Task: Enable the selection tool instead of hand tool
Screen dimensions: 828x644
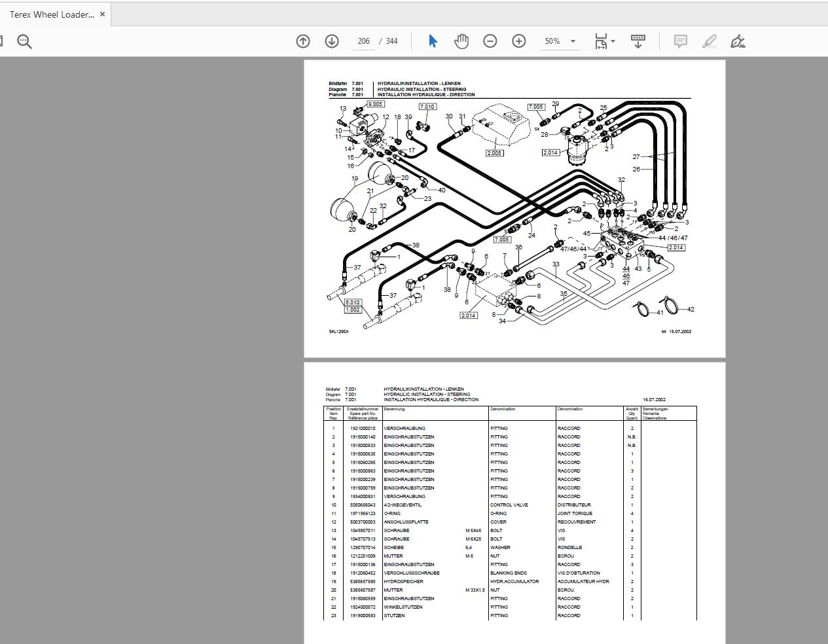Action: coord(432,41)
